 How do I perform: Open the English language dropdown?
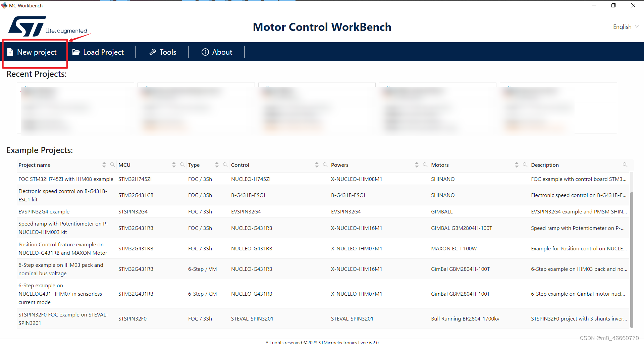point(626,27)
